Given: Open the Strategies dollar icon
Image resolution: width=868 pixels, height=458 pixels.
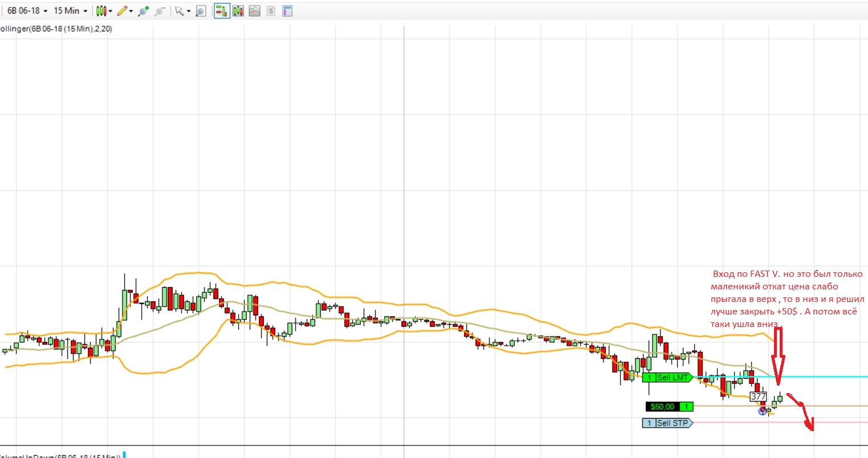Looking at the screenshot, I should tap(271, 11).
